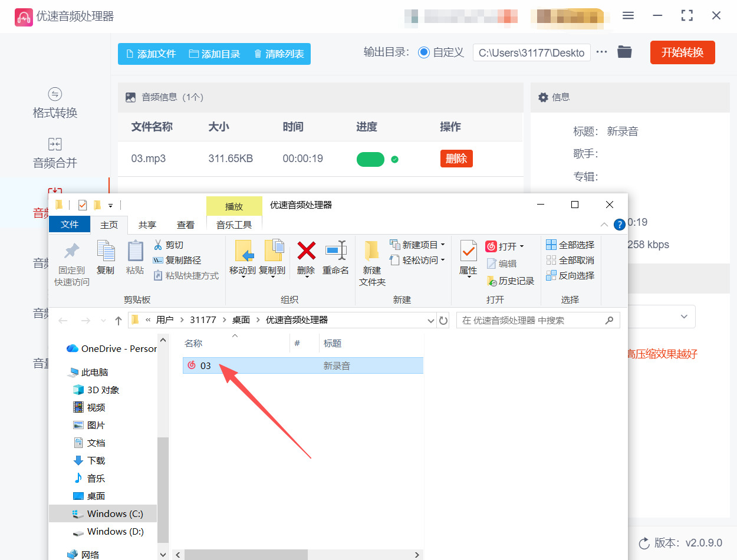Click the green progress bar of 03.mp3

370,159
